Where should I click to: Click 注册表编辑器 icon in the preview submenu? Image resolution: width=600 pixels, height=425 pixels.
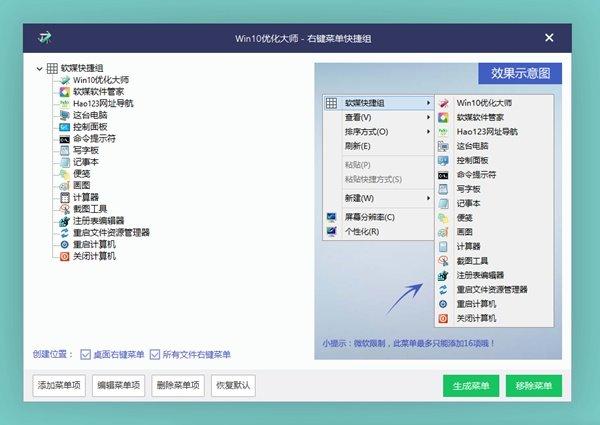tap(443, 275)
